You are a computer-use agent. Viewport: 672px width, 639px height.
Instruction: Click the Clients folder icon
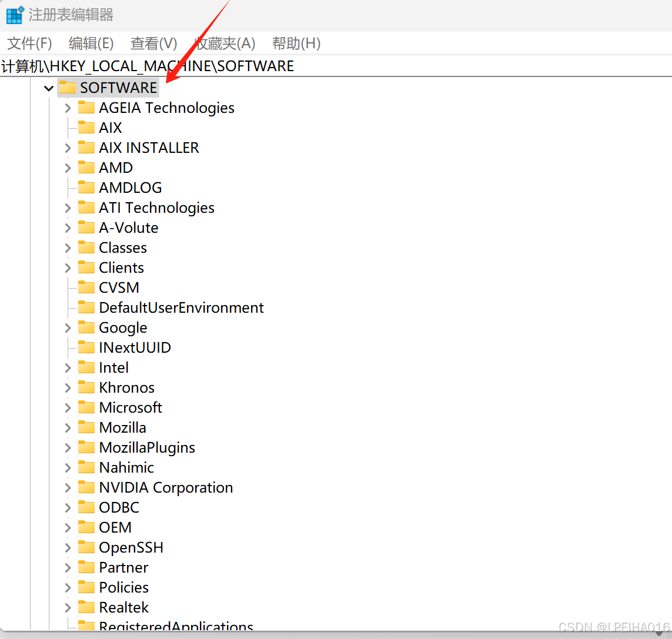(86, 267)
